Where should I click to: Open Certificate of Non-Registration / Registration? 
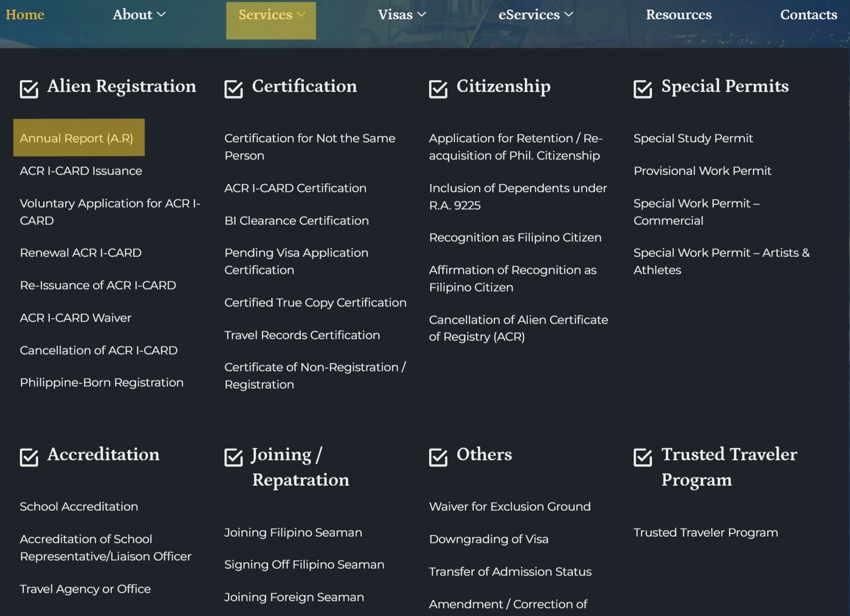coord(316,376)
